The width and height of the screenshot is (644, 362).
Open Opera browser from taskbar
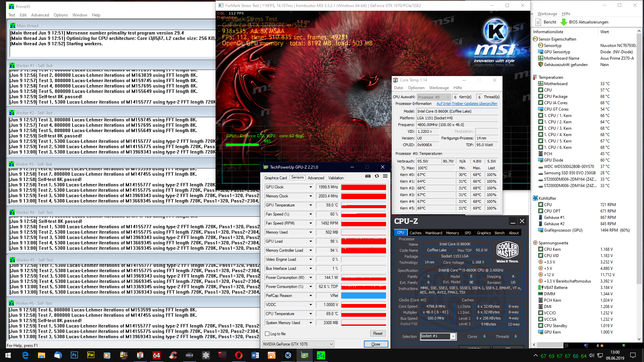coord(238,355)
